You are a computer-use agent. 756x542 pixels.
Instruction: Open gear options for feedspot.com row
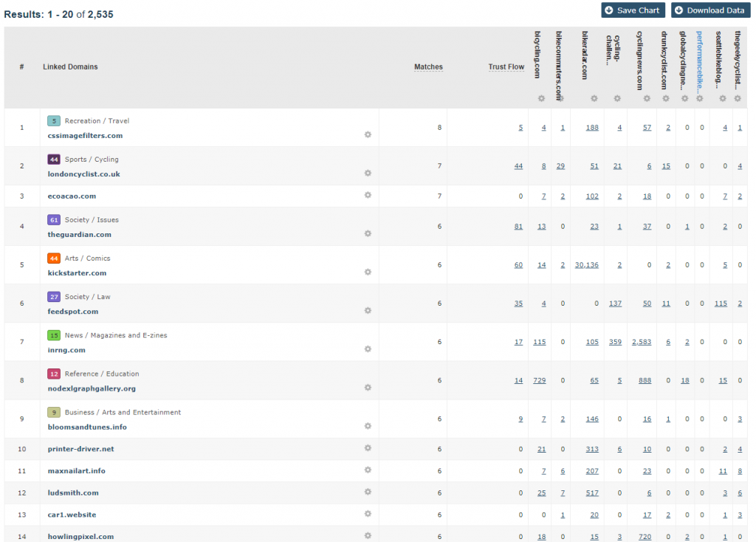point(368,311)
